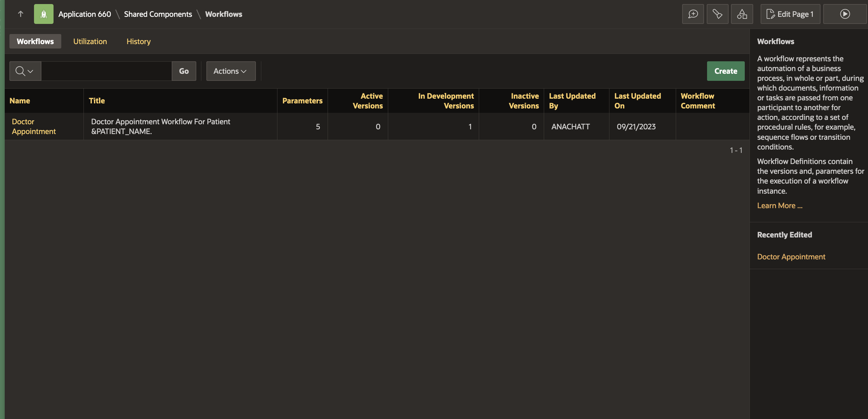Select the Workflows tab
868x419 pixels.
click(x=35, y=41)
